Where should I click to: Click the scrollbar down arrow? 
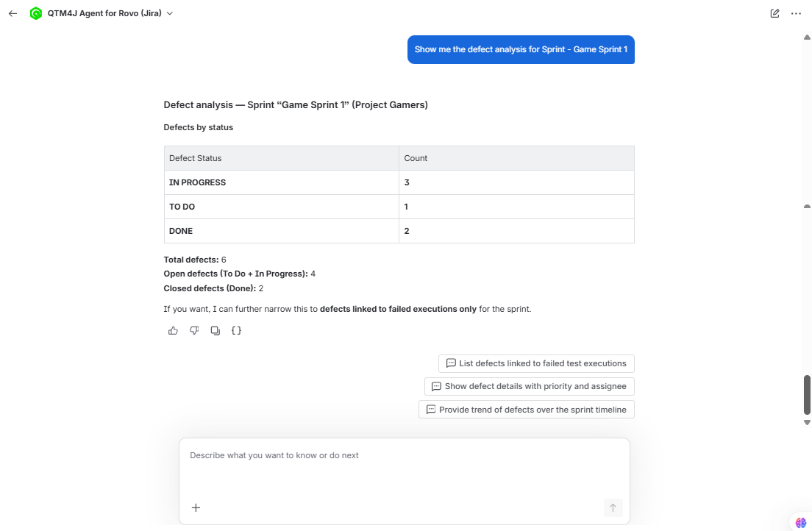point(807,423)
